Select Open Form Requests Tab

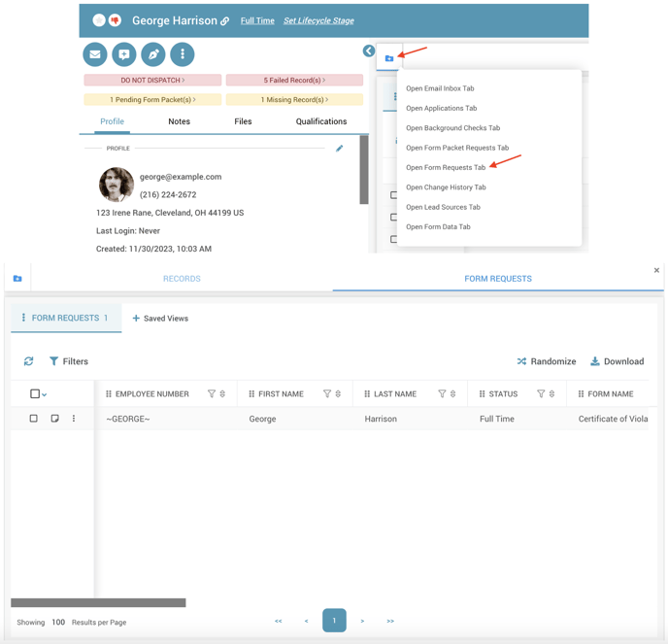446,167
